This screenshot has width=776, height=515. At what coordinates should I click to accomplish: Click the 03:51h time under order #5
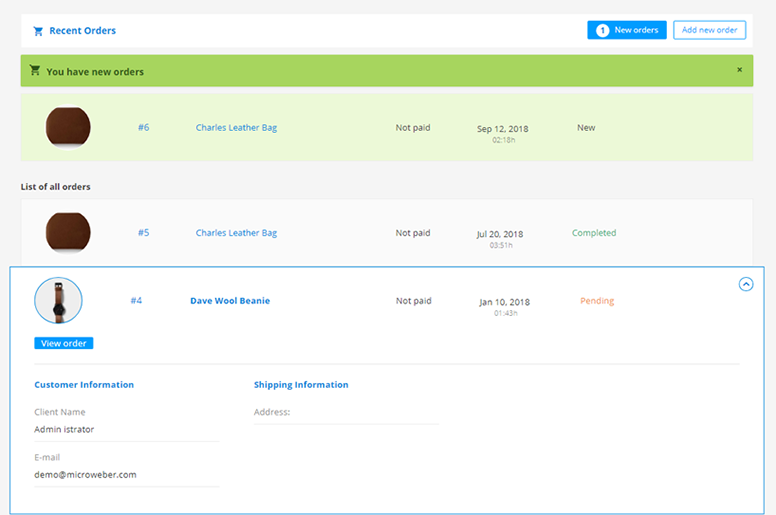click(x=501, y=245)
